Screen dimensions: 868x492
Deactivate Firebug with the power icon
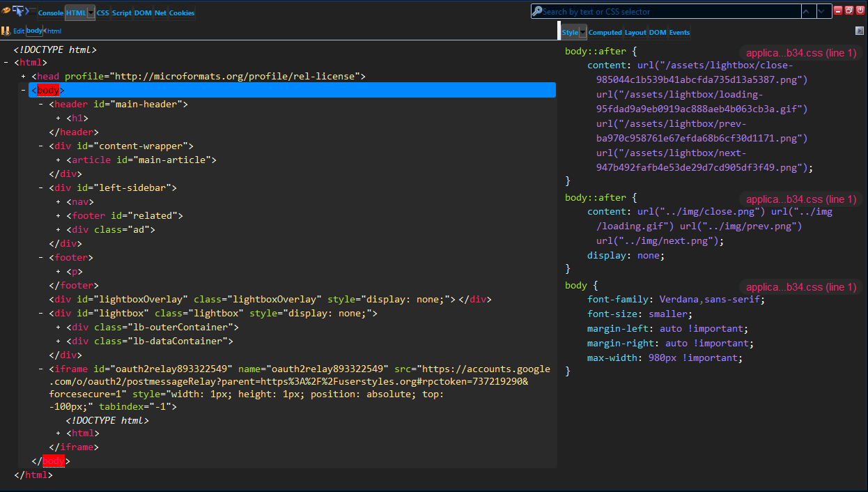point(860,10)
